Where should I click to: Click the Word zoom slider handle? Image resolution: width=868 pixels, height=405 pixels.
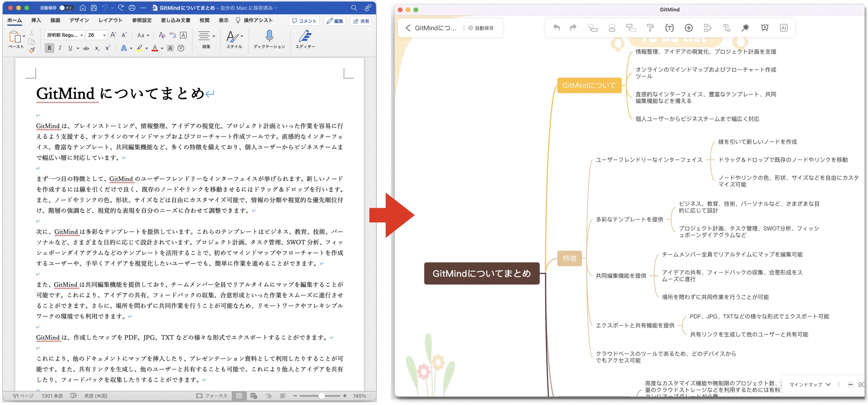[321, 396]
